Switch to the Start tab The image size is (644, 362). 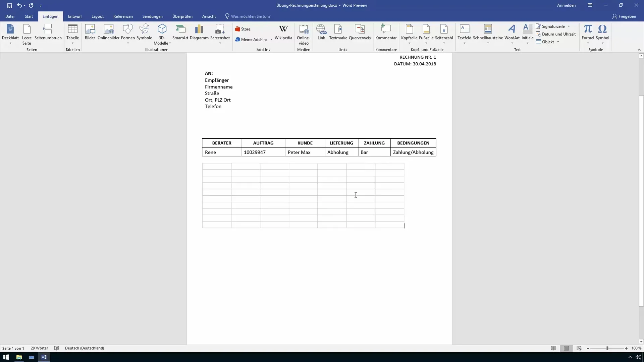pos(29,16)
